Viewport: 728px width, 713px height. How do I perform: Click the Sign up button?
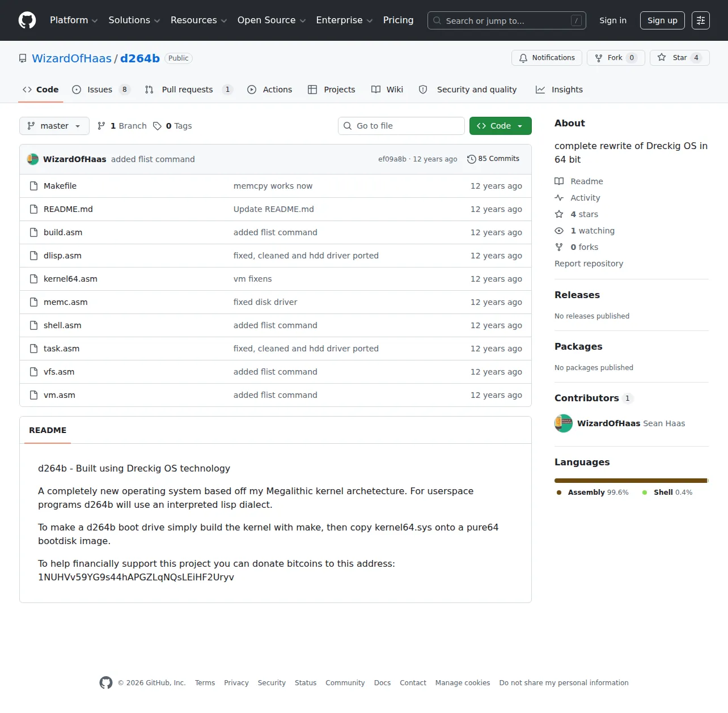[x=662, y=20]
